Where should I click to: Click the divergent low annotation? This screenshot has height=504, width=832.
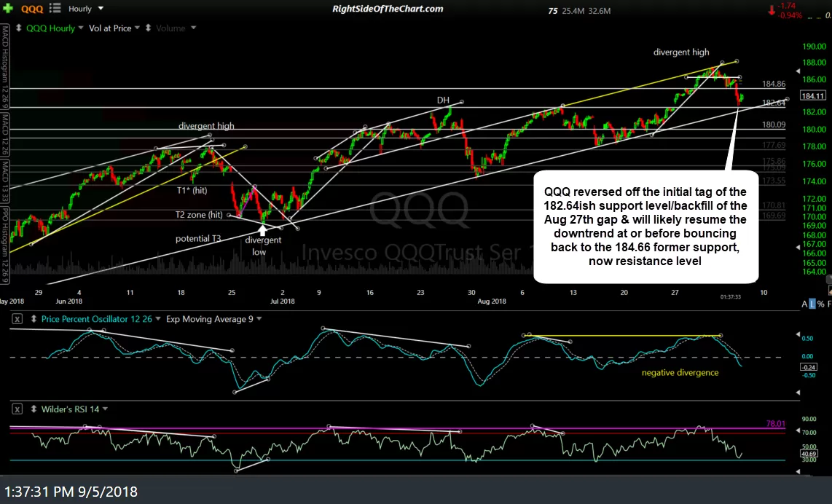coord(263,245)
